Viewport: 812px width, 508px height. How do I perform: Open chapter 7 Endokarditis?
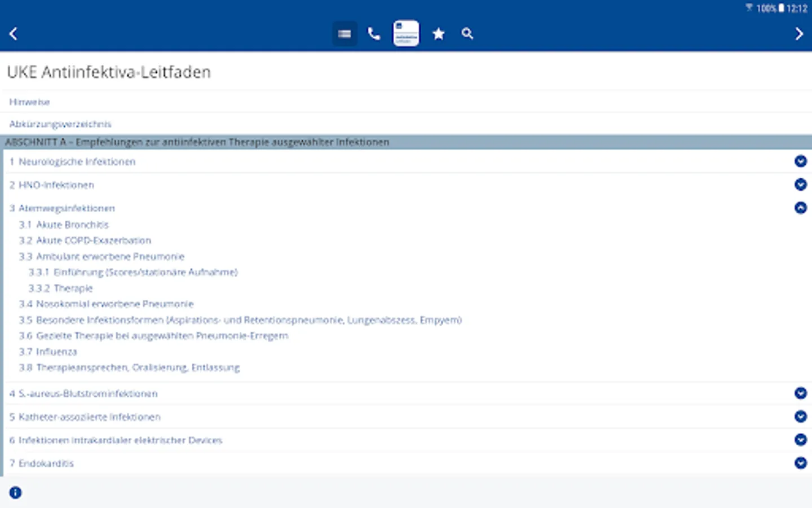pyautogui.click(x=41, y=463)
